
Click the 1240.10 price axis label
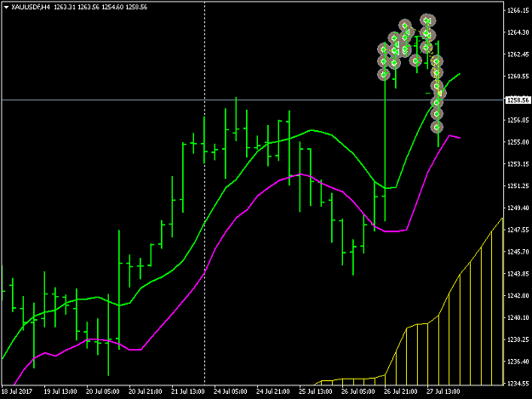click(518, 317)
